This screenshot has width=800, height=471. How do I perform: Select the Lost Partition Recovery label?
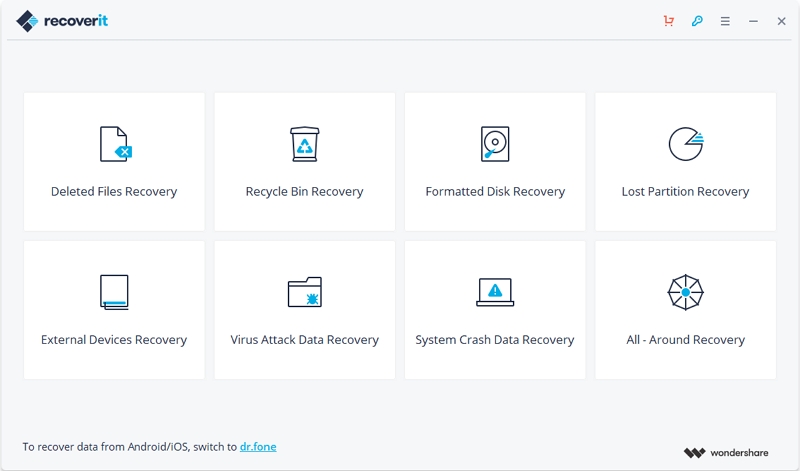click(x=685, y=191)
